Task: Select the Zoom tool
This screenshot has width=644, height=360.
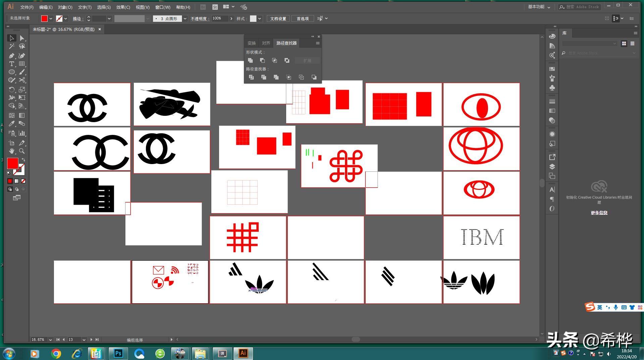Action: [x=22, y=151]
